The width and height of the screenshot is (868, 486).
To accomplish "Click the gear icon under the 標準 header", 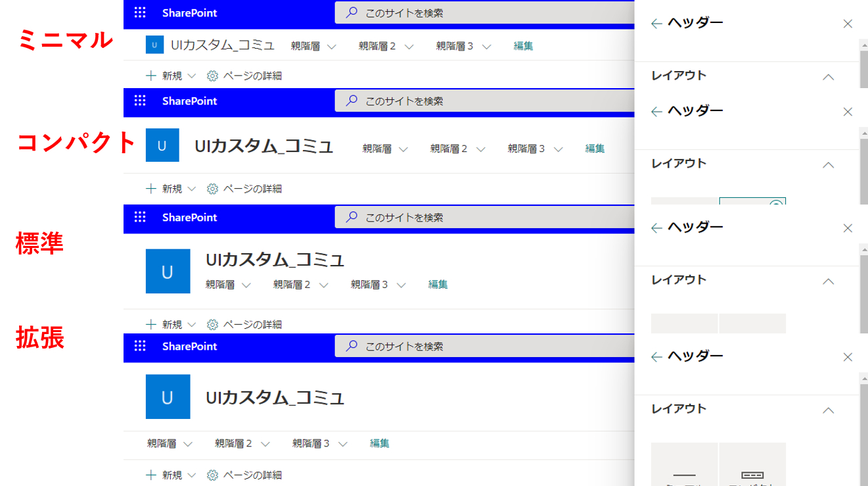I will point(212,324).
